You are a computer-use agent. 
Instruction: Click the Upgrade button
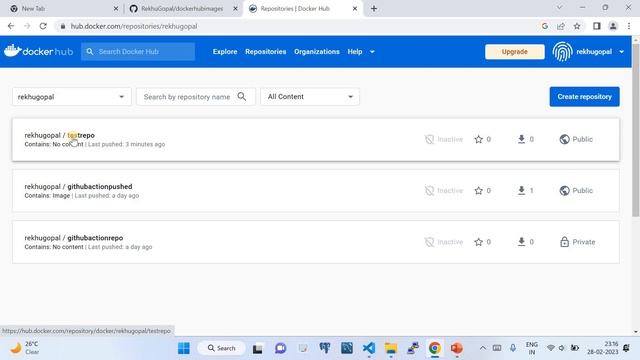tap(515, 52)
